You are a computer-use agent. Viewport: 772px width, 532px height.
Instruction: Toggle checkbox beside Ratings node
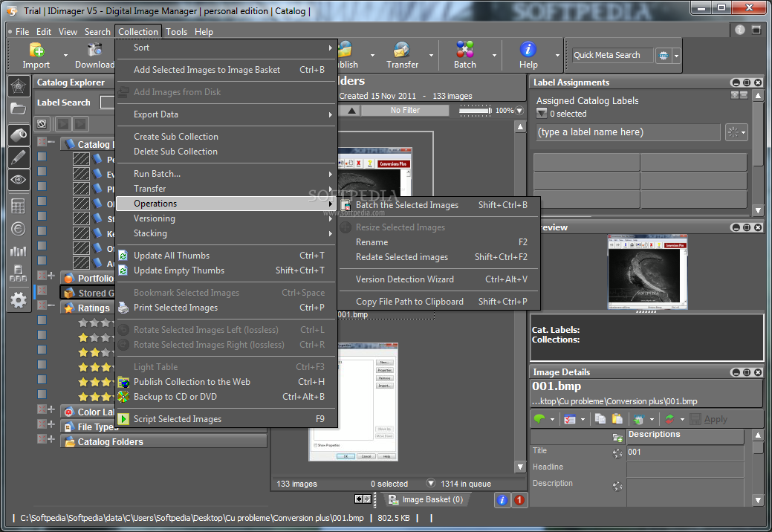tap(42, 305)
